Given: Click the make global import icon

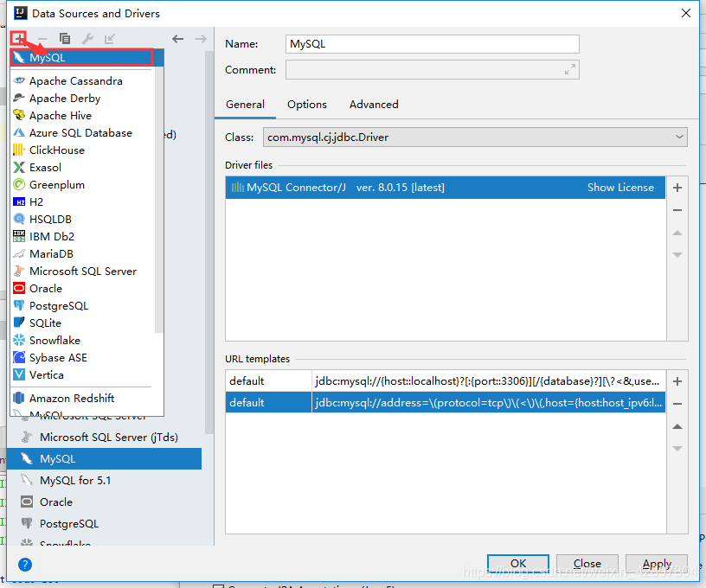Looking at the screenshot, I should [x=109, y=39].
